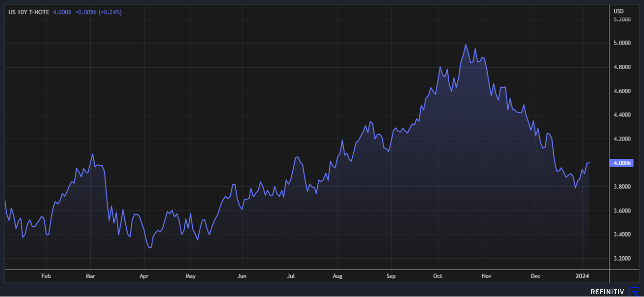Click the 3.8000 price axis label
The image size is (644, 297).
point(622,187)
